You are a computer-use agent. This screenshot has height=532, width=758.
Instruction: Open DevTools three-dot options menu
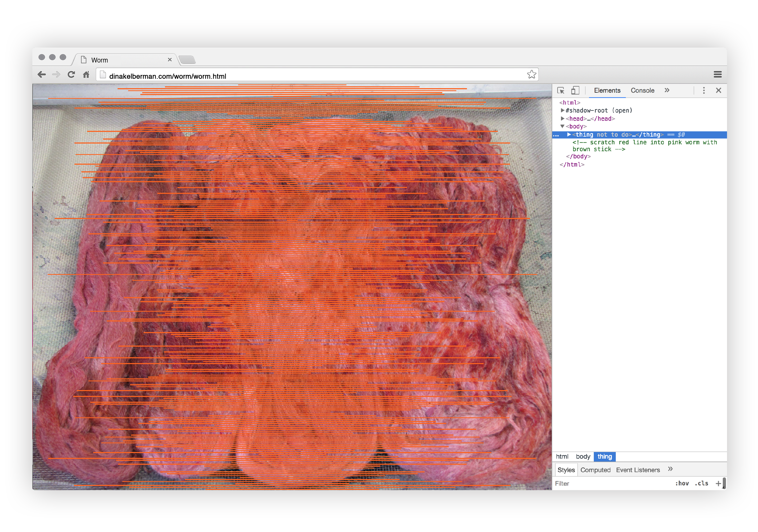[x=703, y=90]
